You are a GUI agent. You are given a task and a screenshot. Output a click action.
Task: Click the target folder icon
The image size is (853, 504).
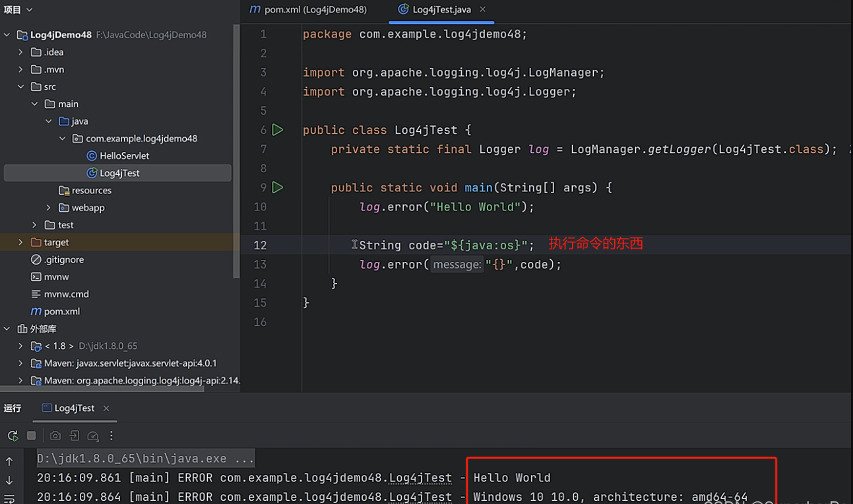[36, 242]
